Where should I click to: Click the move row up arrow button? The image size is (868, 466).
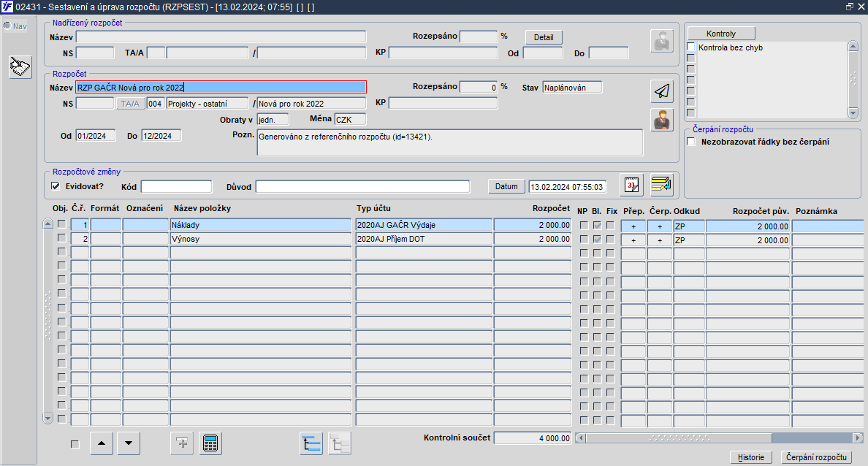click(102, 443)
